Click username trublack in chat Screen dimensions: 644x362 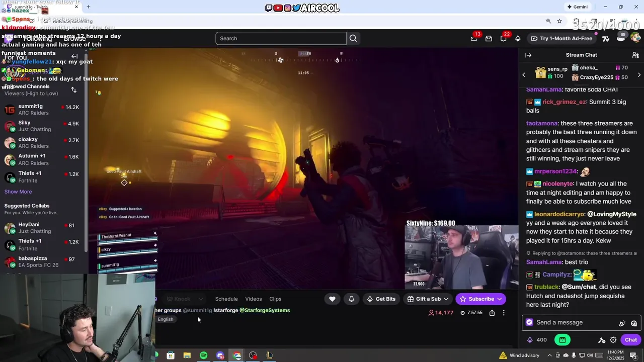point(546,287)
